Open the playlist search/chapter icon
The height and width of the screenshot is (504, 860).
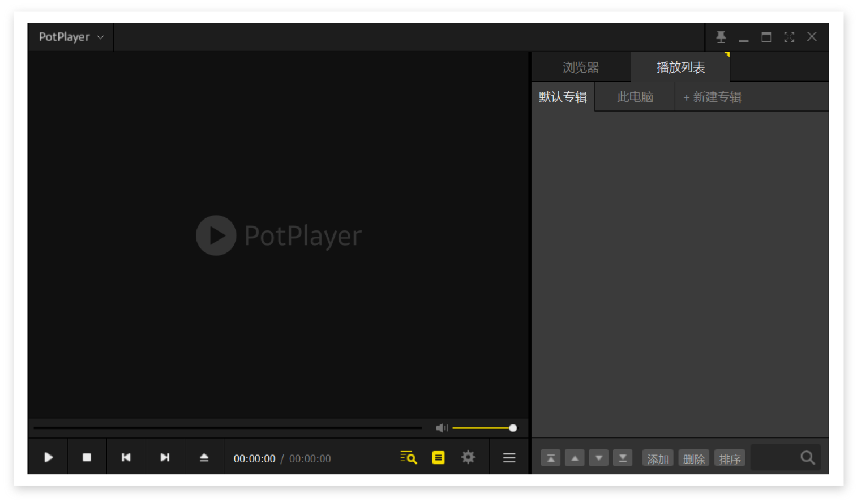click(409, 457)
